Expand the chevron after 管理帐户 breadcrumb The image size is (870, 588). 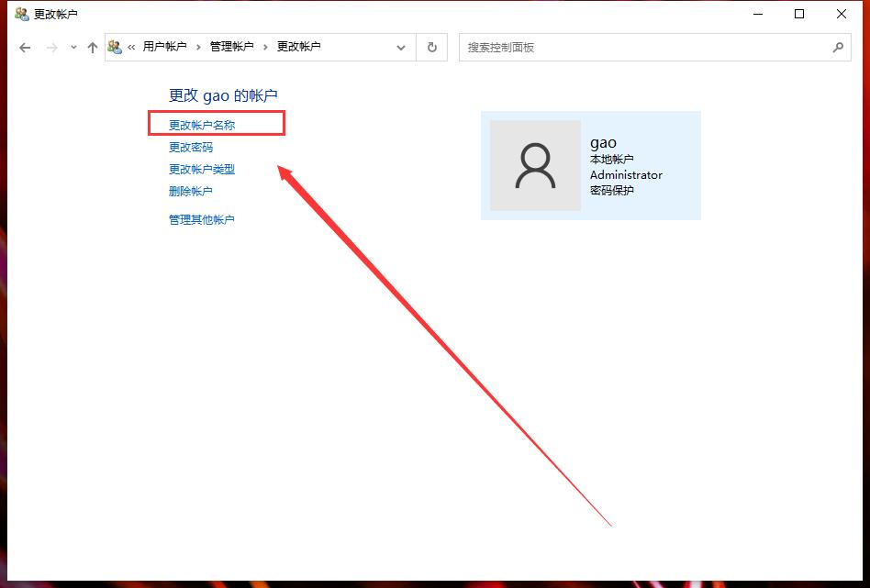(263, 47)
